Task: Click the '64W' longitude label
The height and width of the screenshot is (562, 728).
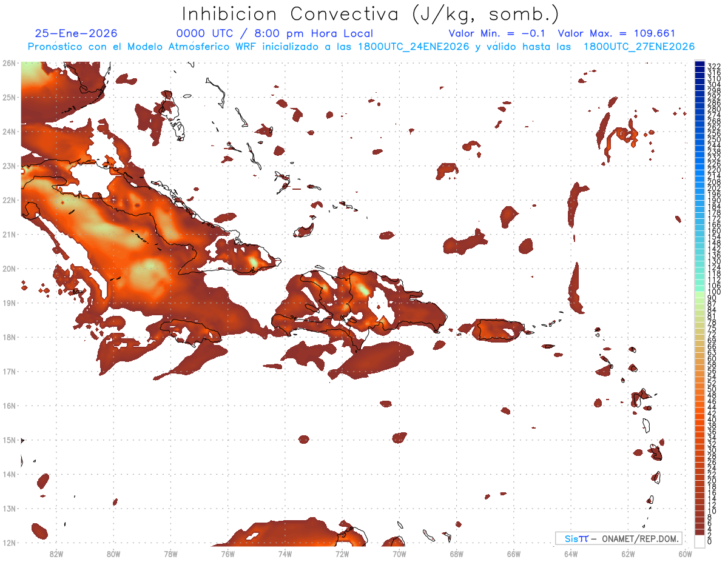Action: [570, 553]
